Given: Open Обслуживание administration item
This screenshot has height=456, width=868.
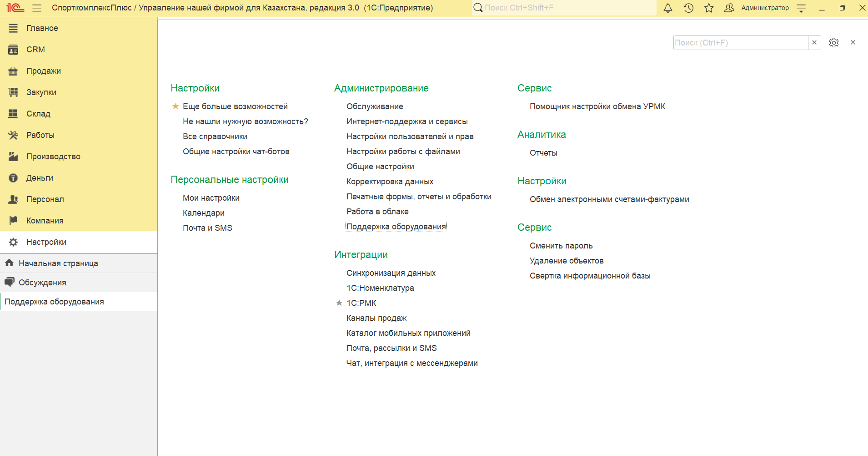Looking at the screenshot, I should pyautogui.click(x=375, y=106).
